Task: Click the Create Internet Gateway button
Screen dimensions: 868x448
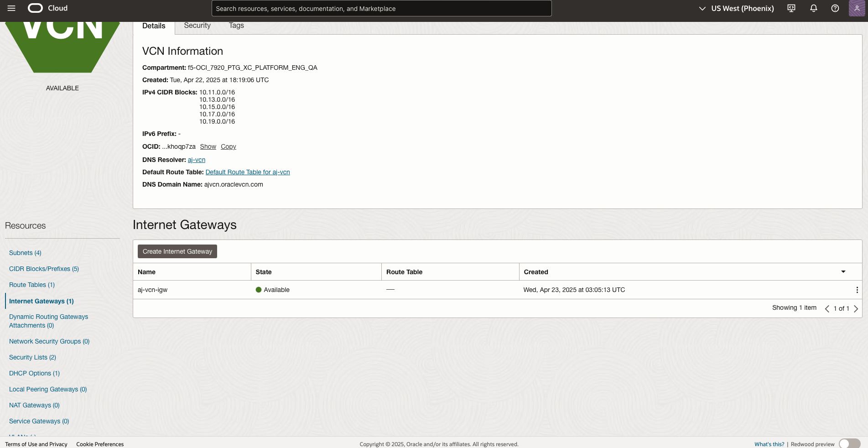Action: pyautogui.click(x=177, y=251)
